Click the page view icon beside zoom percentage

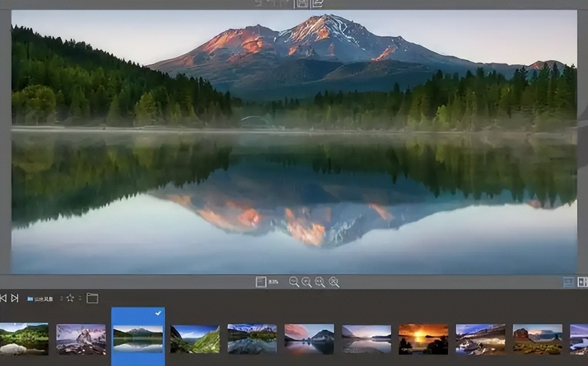[x=261, y=282]
